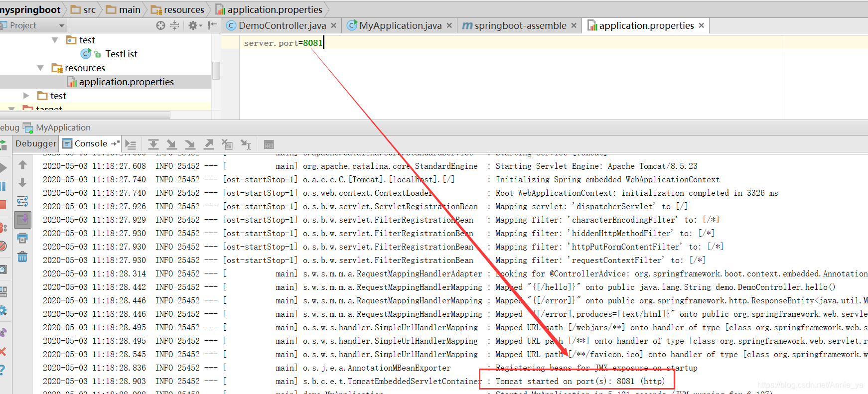Click Show Execution Point icon
Screen dimensions: 868x394
coord(131,144)
